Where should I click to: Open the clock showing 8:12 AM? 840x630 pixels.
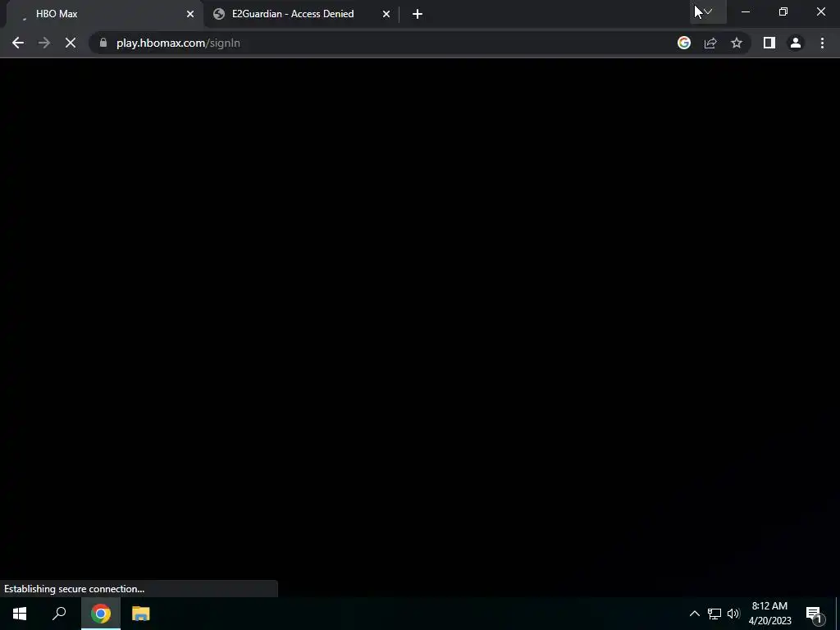(x=769, y=614)
